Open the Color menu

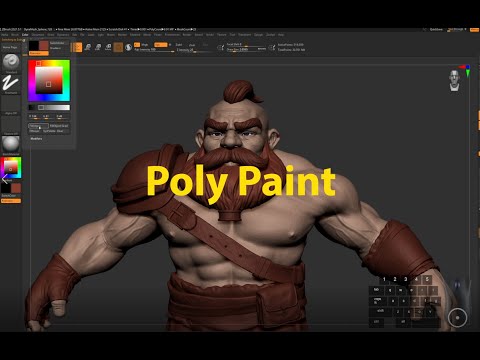point(25,35)
